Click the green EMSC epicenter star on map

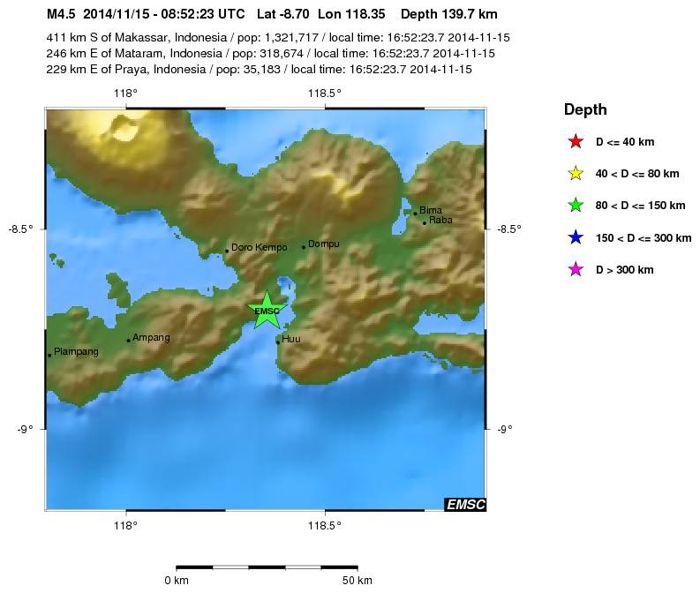pos(267,310)
